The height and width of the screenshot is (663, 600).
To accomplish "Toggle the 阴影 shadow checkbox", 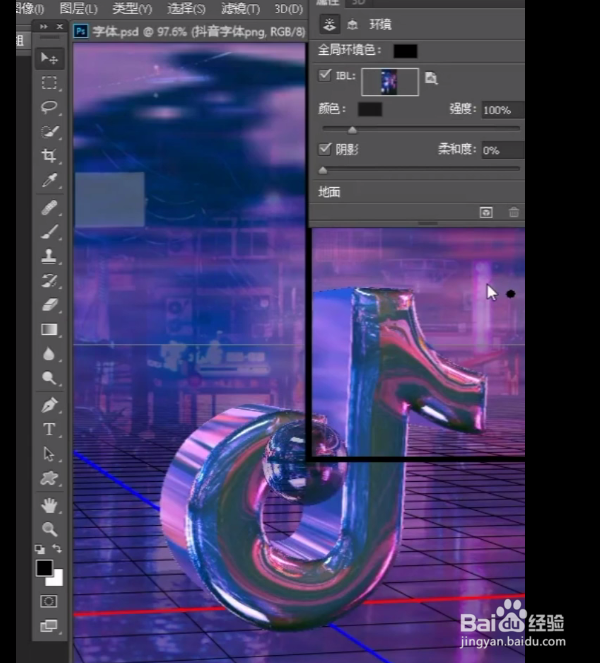I will click(x=325, y=149).
